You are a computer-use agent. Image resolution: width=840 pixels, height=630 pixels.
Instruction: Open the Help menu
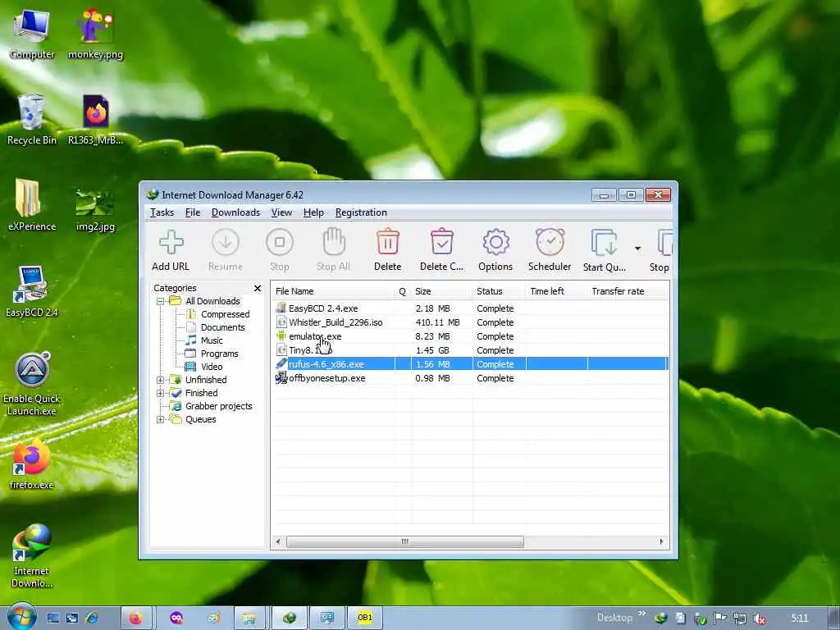(x=313, y=212)
